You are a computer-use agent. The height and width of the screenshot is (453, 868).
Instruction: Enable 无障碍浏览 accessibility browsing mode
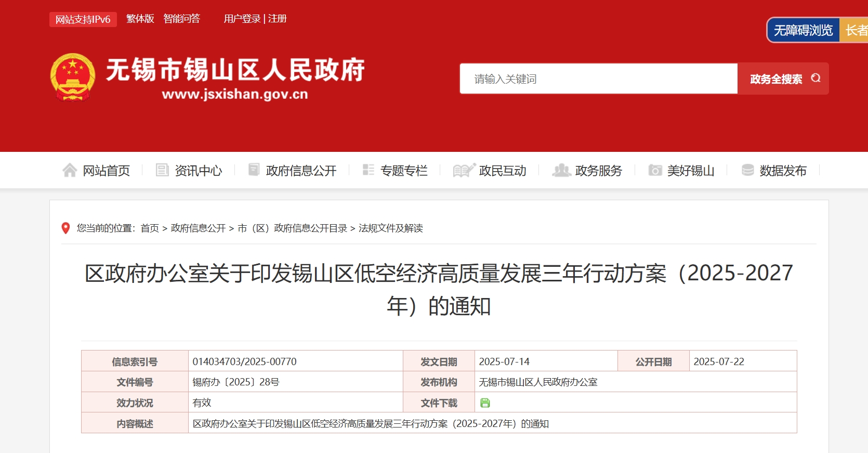point(803,30)
